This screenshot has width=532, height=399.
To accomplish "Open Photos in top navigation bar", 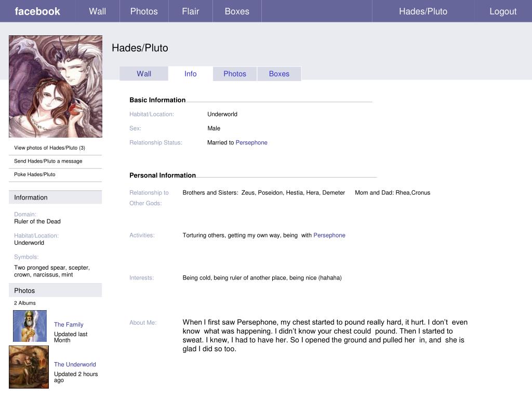I will (144, 11).
